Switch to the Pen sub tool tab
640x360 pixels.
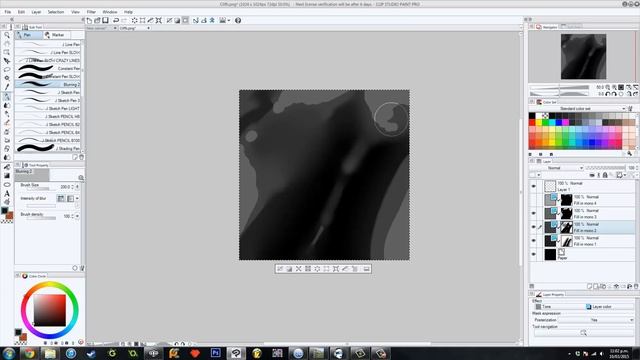click(x=28, y=35)
